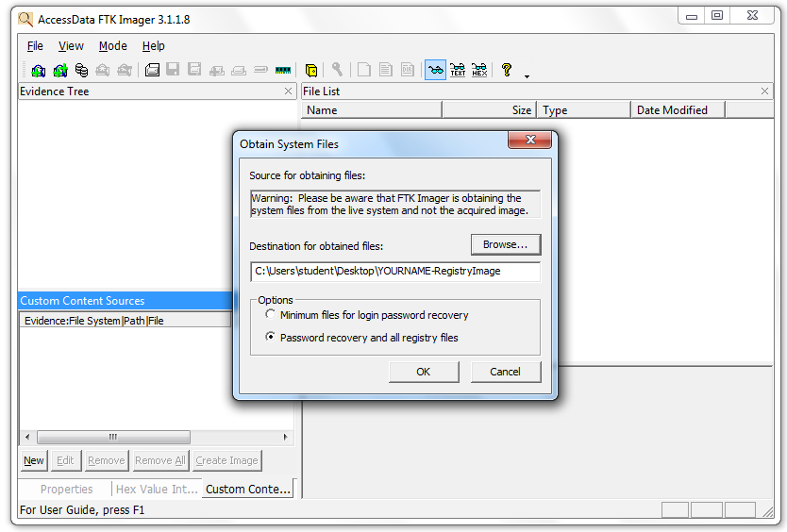Click the Remove Evidence Item icon
This screenshot has width=787, height=532.
pos(103,70)
